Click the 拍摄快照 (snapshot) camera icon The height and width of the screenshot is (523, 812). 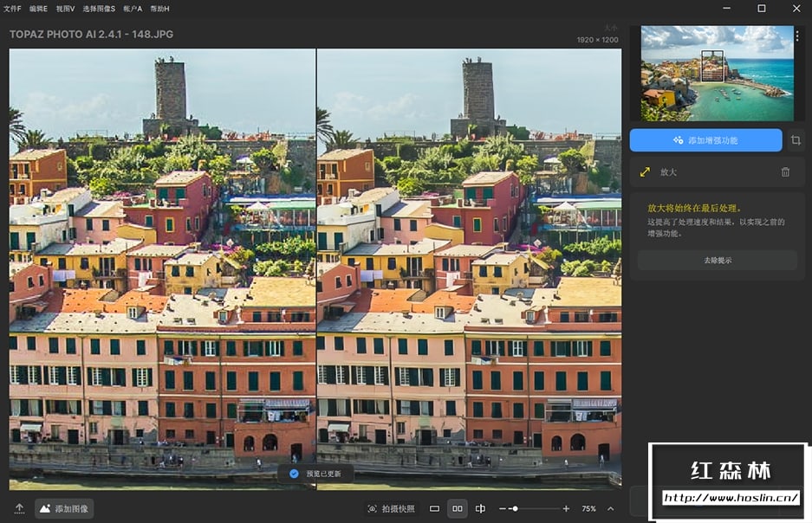click(373, 508)
